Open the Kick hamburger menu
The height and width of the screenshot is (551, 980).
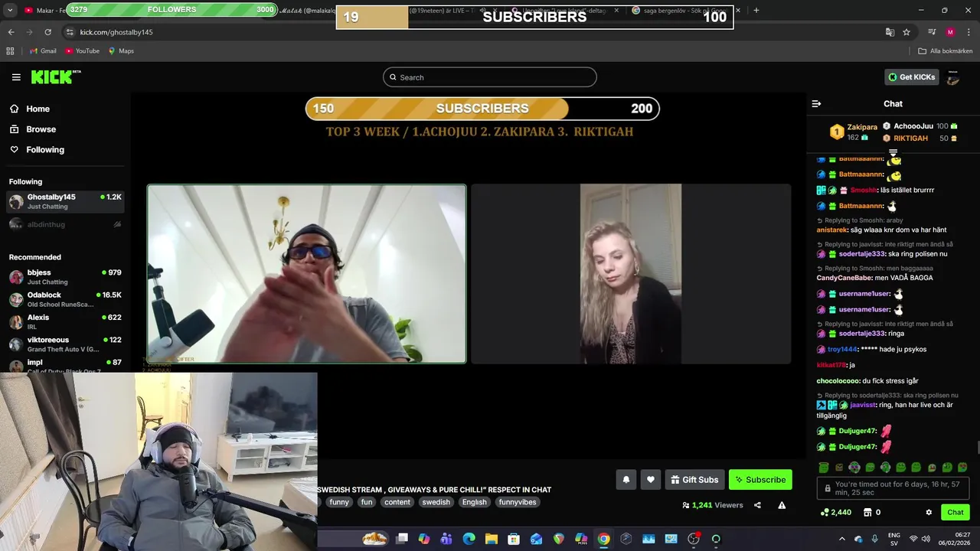pos(16,77)
